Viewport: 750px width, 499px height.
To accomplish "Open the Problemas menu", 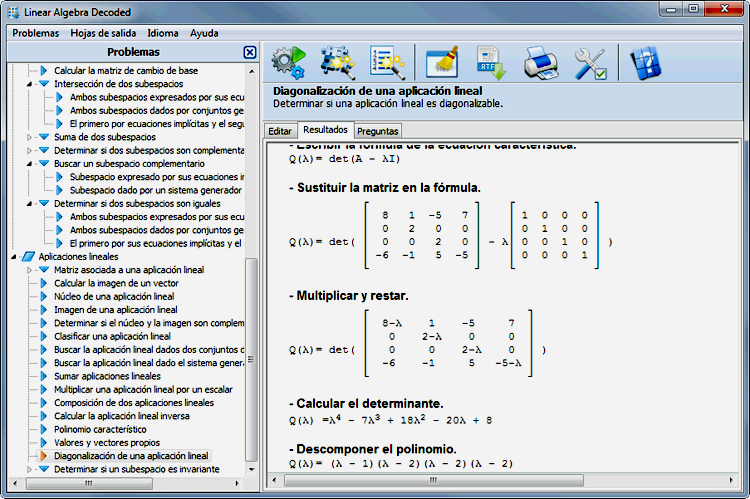I will 35,33.
